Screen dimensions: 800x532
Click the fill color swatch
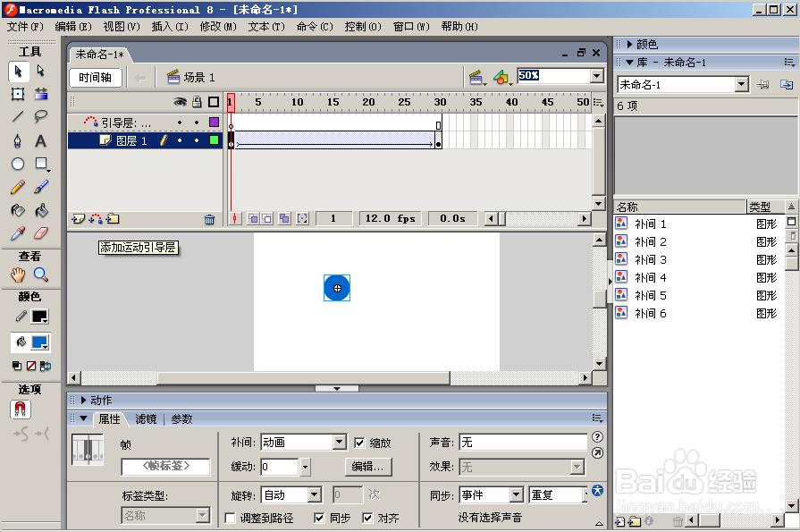[40, 342]
